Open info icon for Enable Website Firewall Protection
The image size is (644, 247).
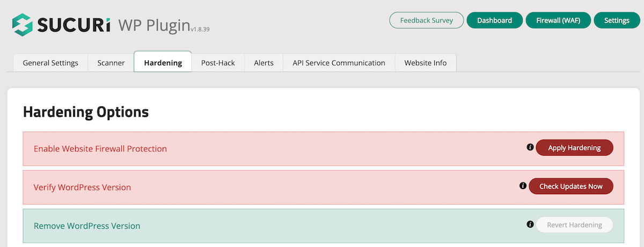530,147
